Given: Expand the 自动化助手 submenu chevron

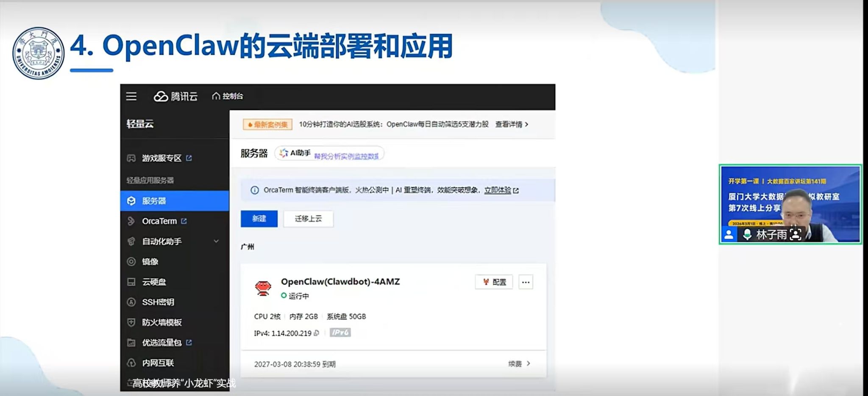Looking at the screenshot, I should [216, 241].
